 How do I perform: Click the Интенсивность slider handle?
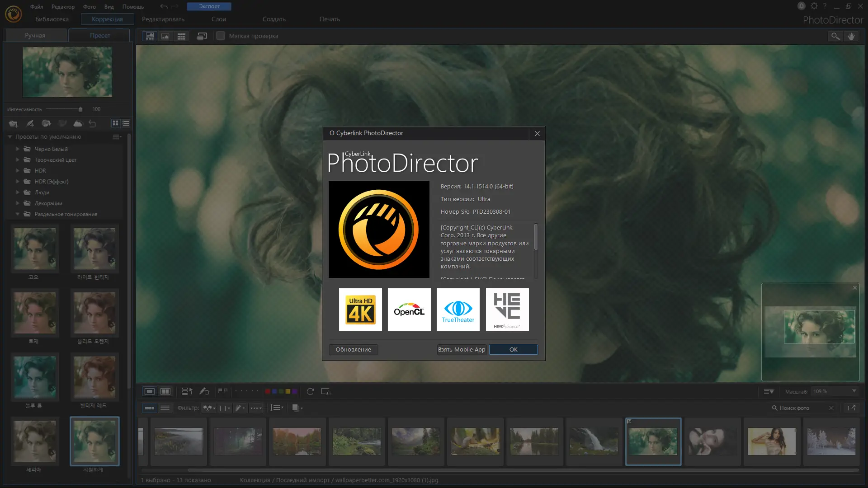click(80, 109)
